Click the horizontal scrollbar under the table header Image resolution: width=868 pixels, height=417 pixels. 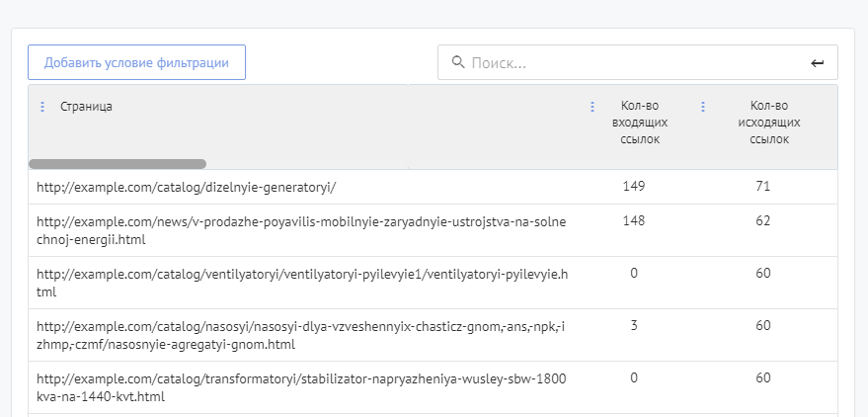point(118,164)
